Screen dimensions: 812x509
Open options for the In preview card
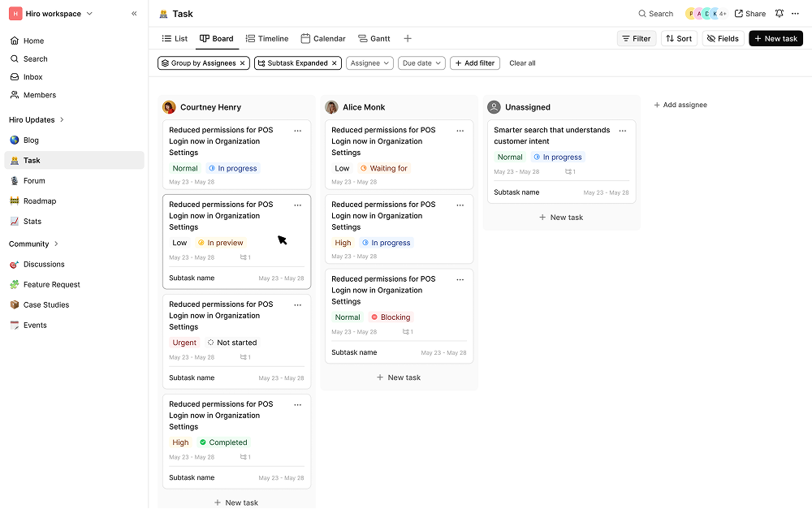click(x=298, y=205)
